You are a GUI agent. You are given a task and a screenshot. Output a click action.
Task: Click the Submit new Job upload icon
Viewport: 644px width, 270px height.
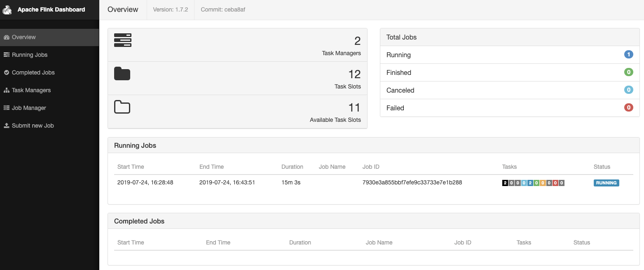click(x=6, y=126)
